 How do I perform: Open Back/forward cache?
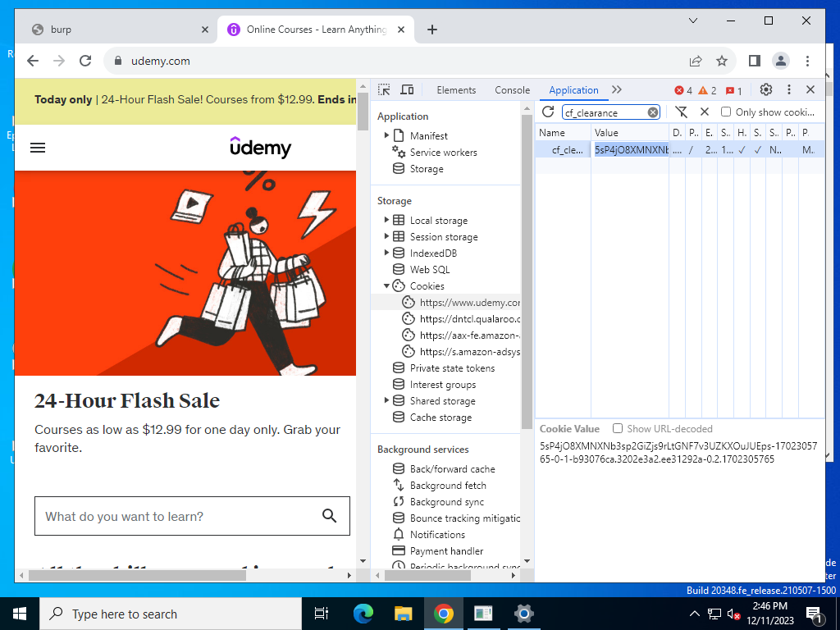(452, 468)
